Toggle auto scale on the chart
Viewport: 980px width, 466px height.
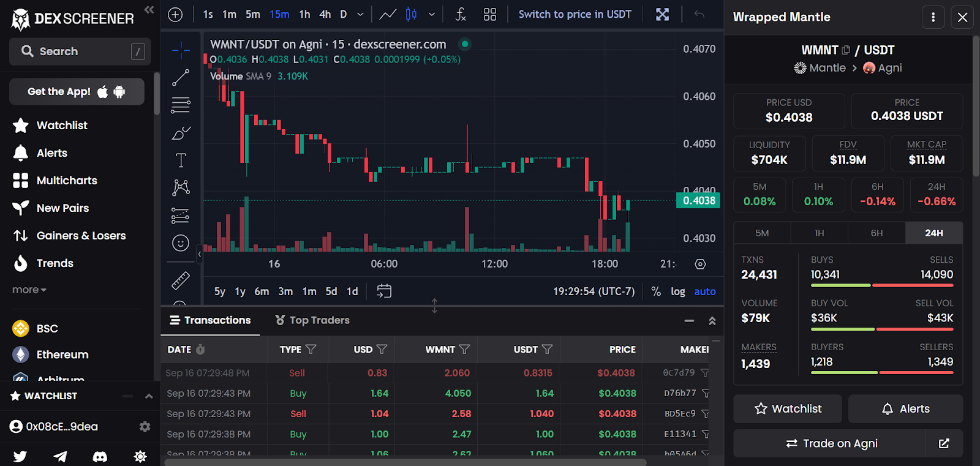[x=705, y=291]
